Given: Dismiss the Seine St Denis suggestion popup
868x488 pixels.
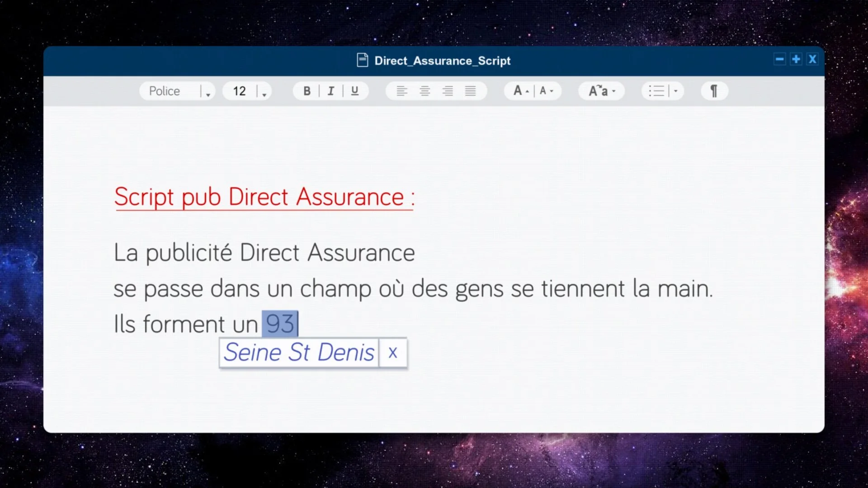Looking at the screenshot, I should [x=393, y=352].
